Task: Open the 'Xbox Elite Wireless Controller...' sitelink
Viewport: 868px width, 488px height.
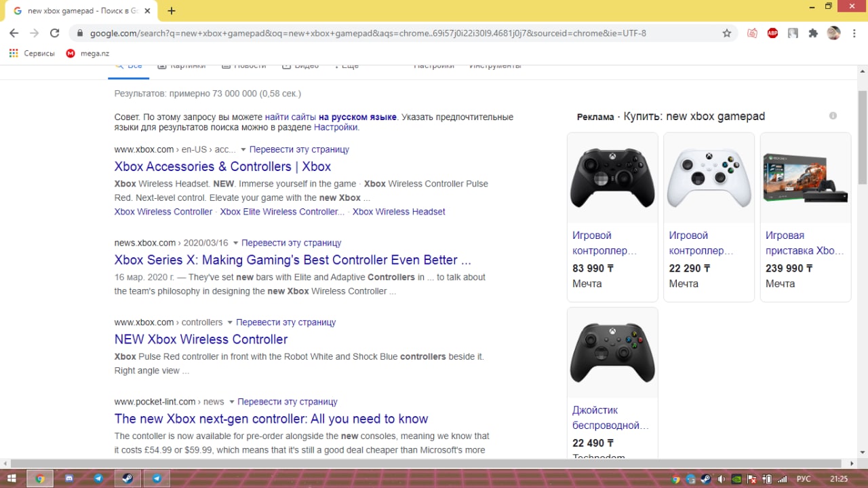Action: (282, 212)
